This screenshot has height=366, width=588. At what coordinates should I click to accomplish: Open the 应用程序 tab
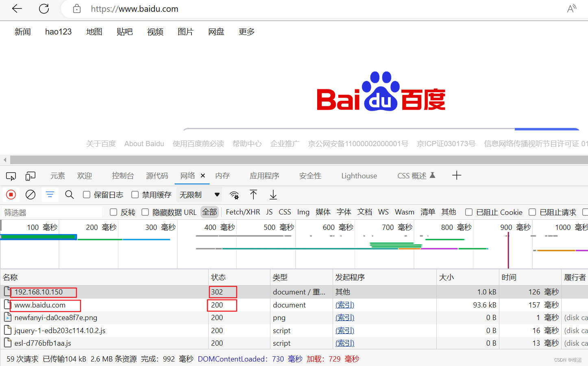(264, 175)
